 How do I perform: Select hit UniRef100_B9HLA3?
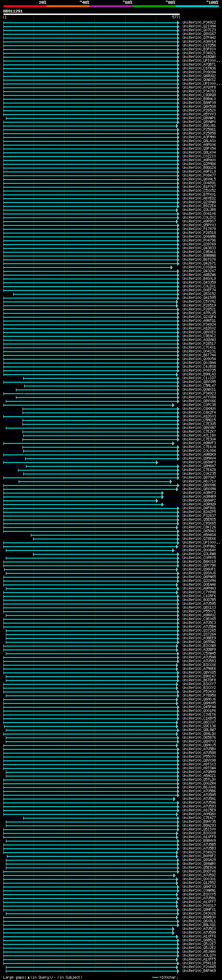pos(199,374)
